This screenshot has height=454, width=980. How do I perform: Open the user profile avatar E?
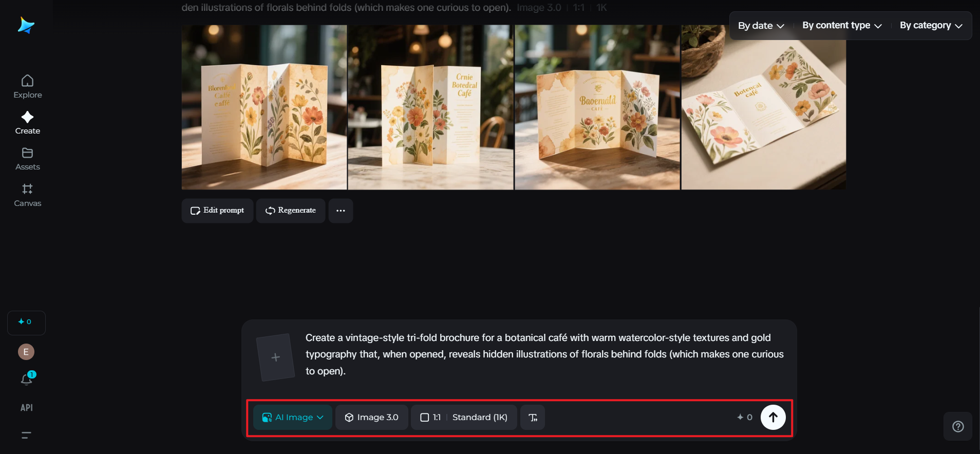[x=26, y=352]
